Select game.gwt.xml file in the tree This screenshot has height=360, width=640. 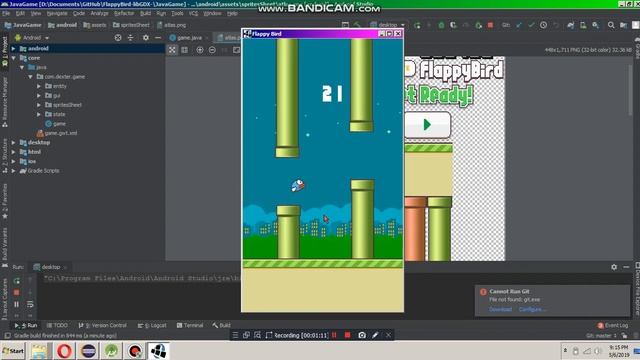click(57, 133)
